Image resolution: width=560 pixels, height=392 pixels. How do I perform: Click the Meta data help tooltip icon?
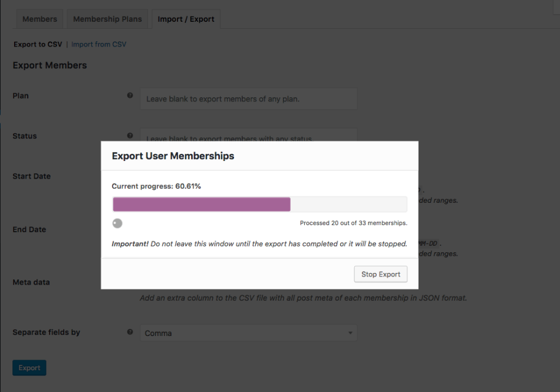tap(130, 282)
